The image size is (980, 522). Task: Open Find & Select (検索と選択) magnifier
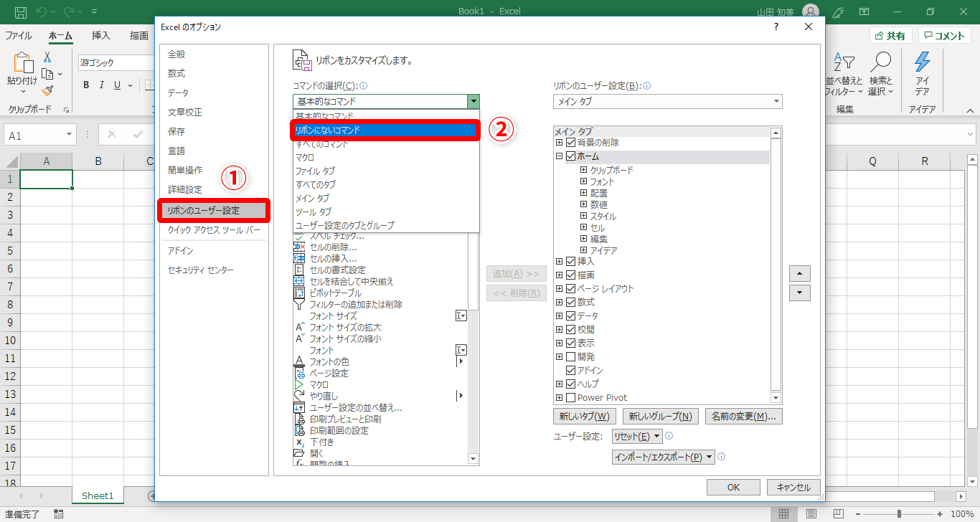tap(880, 74)
